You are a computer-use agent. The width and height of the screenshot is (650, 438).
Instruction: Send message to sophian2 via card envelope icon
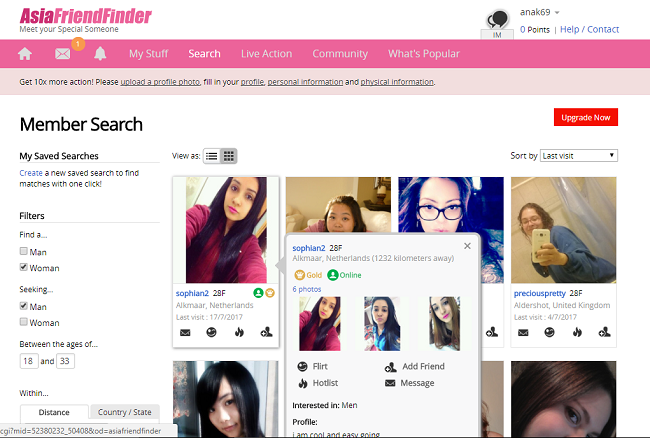[x=185, y=332]
